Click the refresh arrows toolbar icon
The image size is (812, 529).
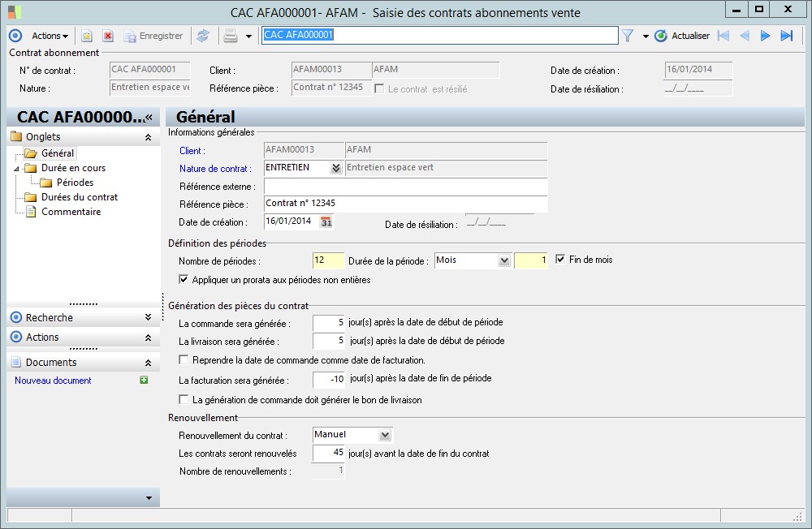(203, 36)
